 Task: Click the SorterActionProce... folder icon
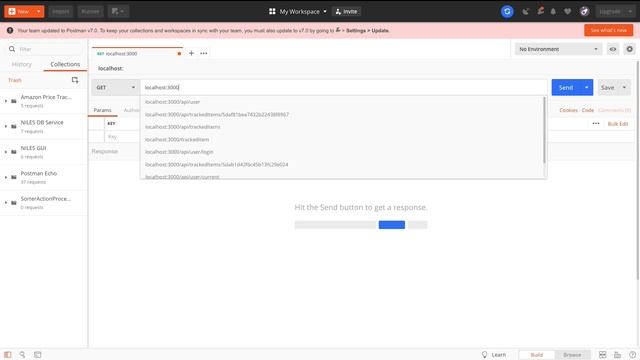(x=14, y=202)
